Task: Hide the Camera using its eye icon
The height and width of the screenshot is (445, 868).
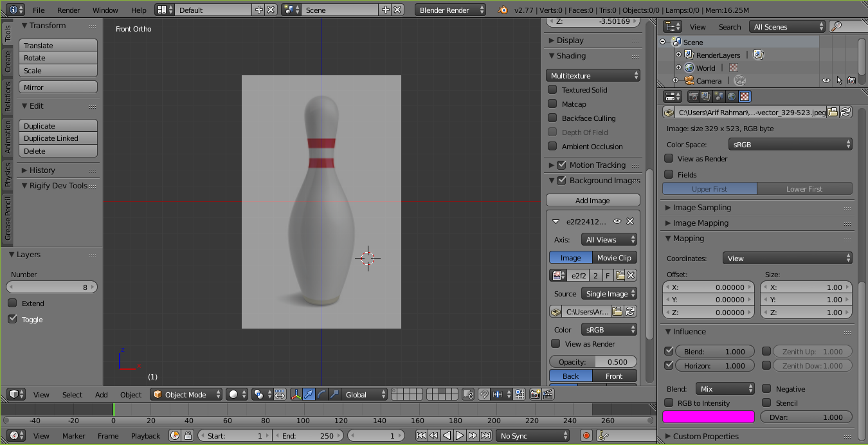Action: pos(826,81)
